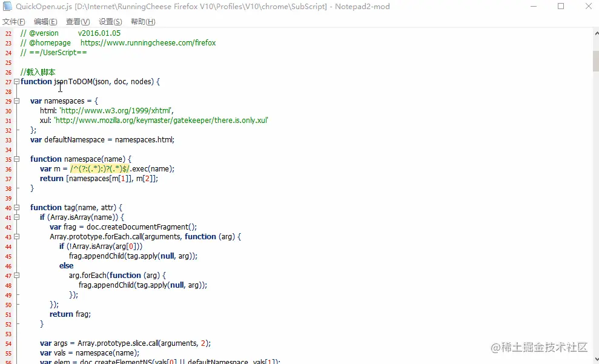Image resolution: width=599 pixels, height=364 pixels.
Task: Click the 'else' keyword on line 46
Action: tap(67, 266)
